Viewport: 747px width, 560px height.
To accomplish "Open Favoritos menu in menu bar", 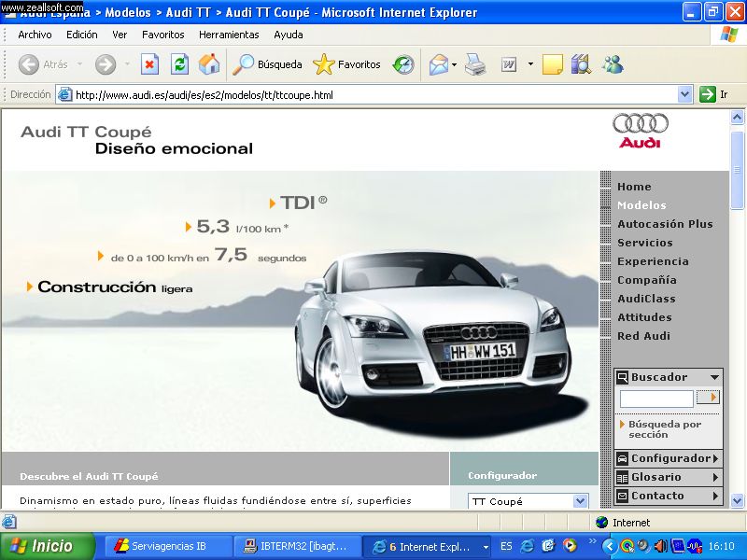I will point(162,35).
